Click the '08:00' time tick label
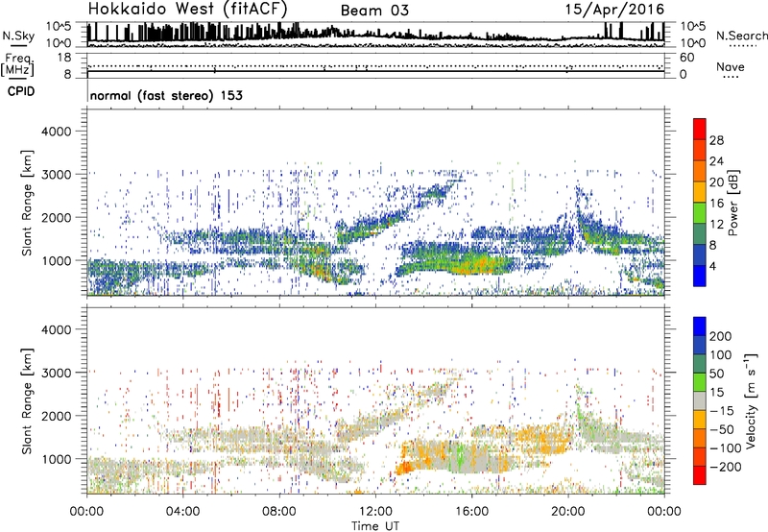Viewport: 768px width, 532px height. [279, 512]
